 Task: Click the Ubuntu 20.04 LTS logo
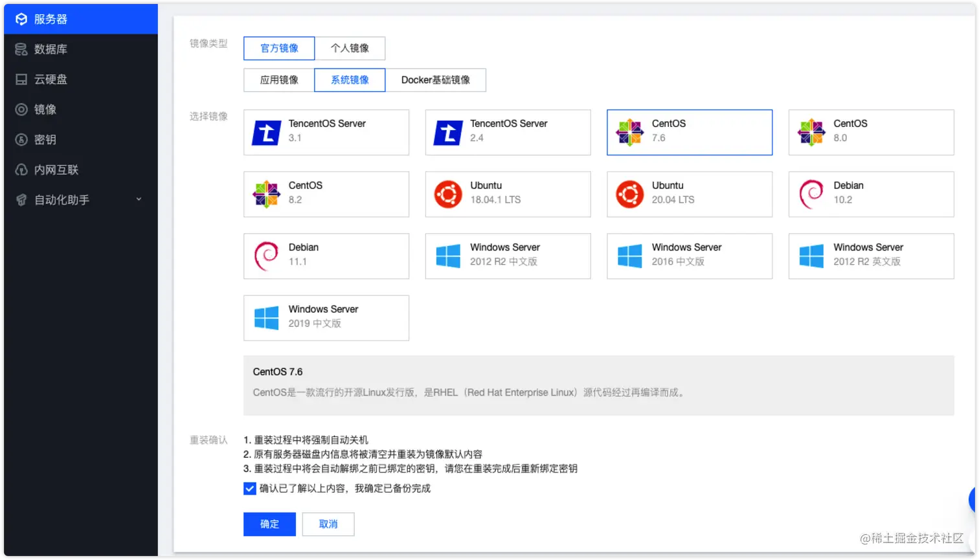point(630,194)
